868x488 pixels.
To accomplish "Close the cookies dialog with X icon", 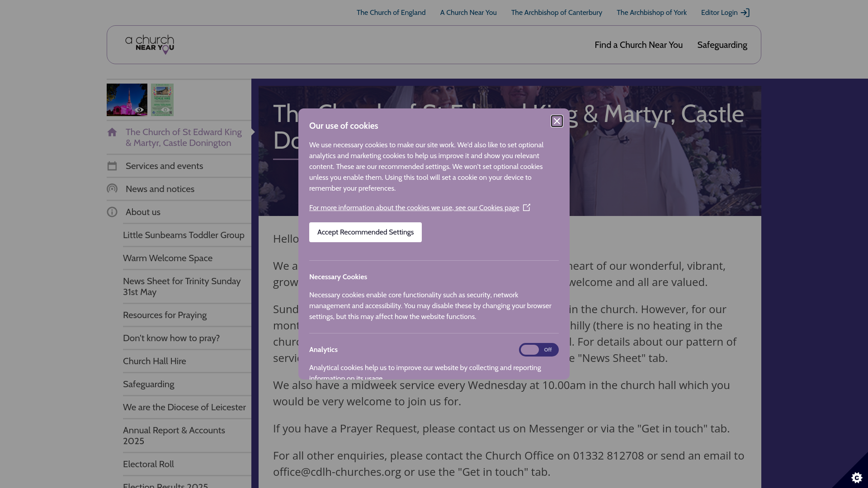I will [557, 121].
